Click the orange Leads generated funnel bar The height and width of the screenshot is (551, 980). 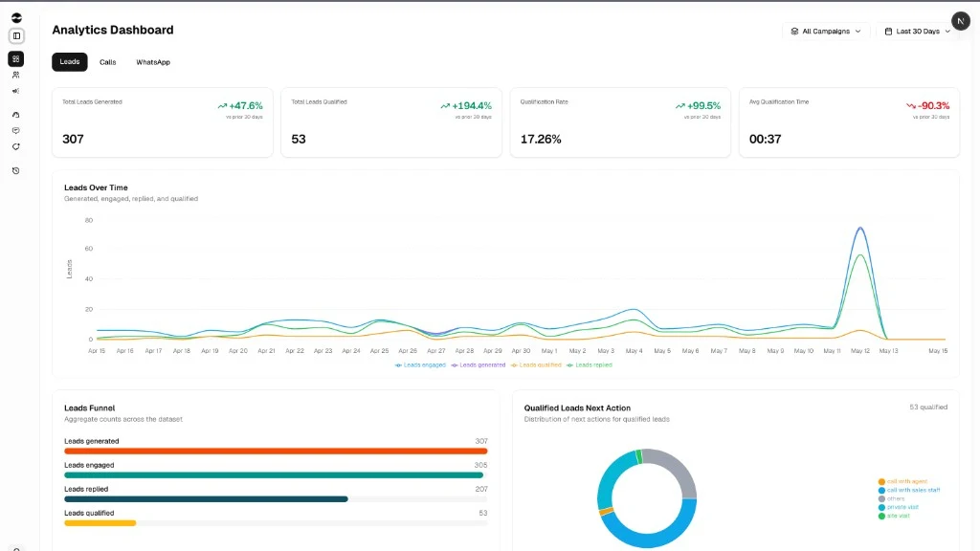276,452
